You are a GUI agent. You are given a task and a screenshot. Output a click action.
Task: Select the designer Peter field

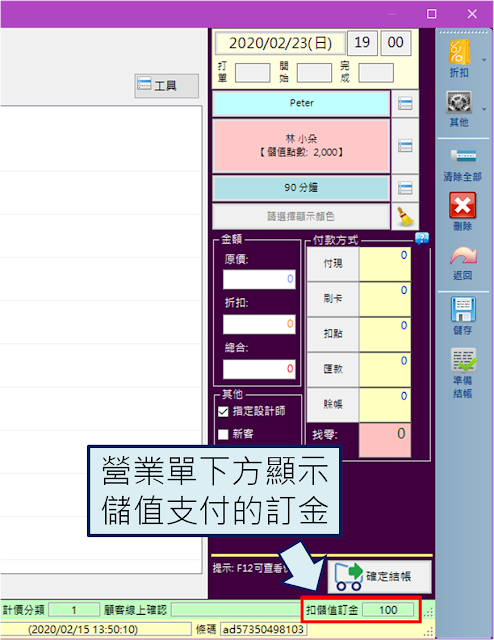pyautogui.click(x=301, y=103)
